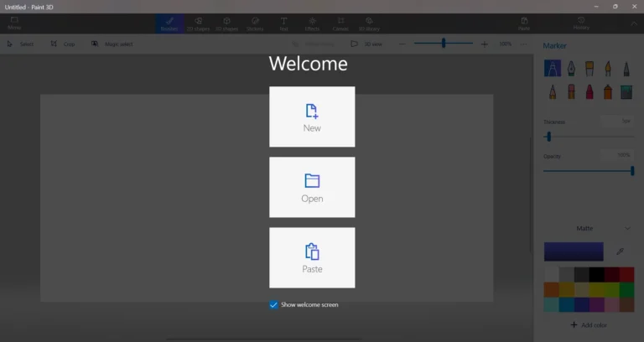Open the Text tool tab
This screenshot has height=342, width=644.
point(283,23)
